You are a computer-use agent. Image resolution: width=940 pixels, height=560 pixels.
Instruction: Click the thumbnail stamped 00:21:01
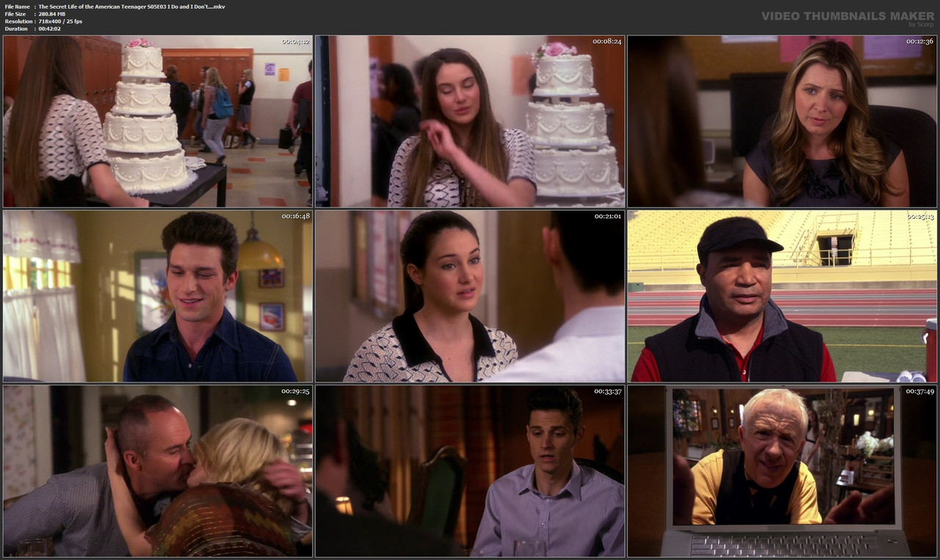[x=470, y=296]
